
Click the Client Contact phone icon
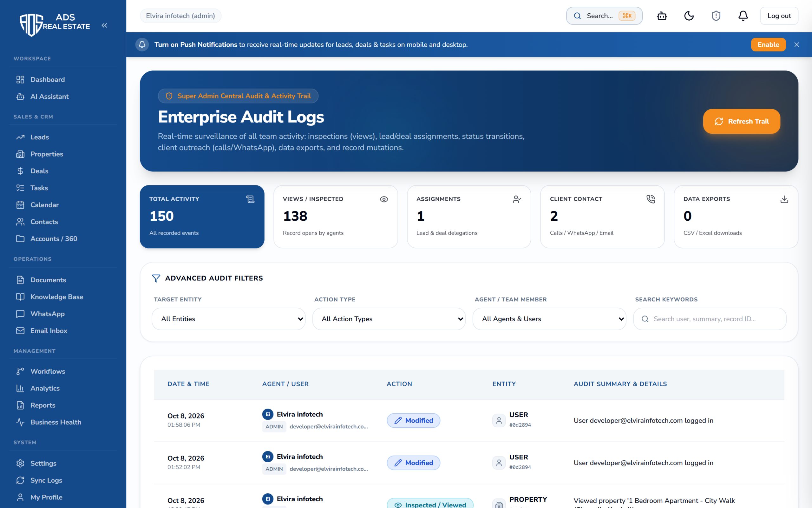click(651, 199)
